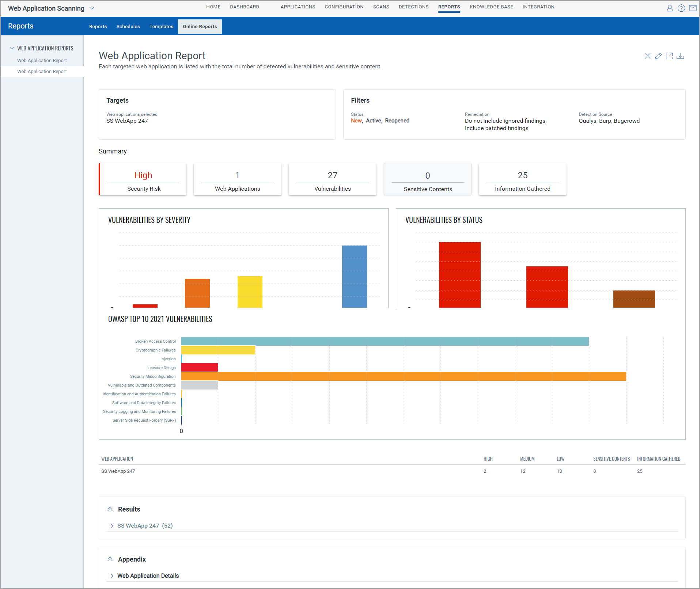This screenshot has width=700, height=589.
Task: Download the Web Application Report
Action: tap(681, 56)
